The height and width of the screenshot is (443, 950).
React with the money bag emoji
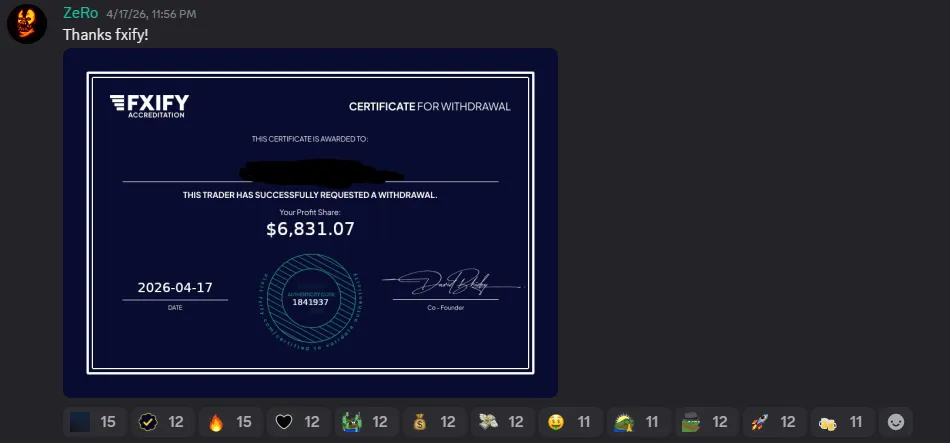pyautogui.click(x=434, y=422)
